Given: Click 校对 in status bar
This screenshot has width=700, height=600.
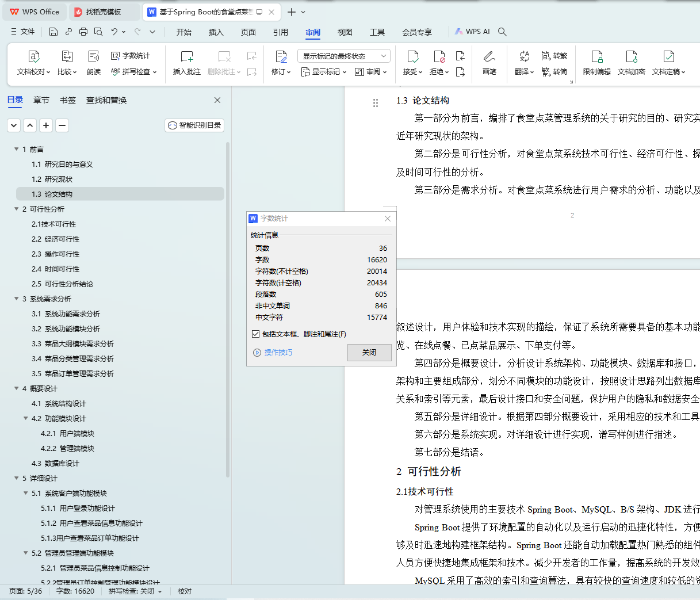Looking at the screenshot, I should tap(185, 591).
